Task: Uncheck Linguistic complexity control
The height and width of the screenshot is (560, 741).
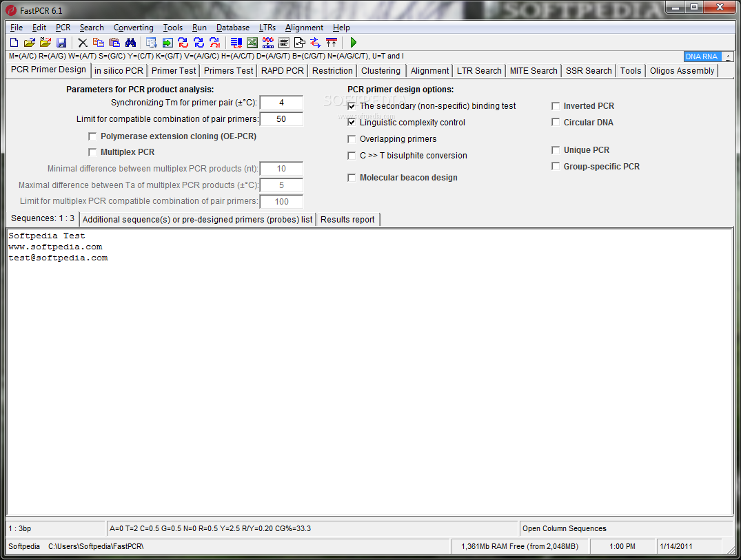Action: tap(352, 123)
